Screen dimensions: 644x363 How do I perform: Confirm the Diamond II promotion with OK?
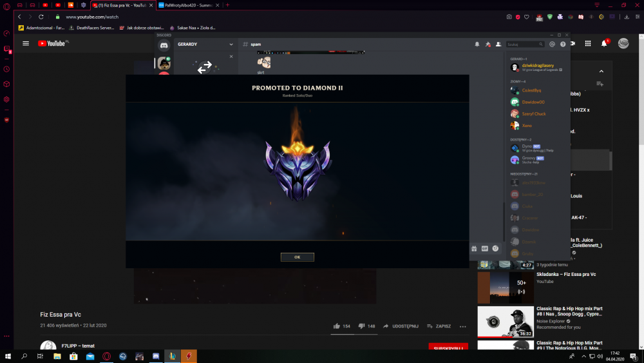click(298, 257)
